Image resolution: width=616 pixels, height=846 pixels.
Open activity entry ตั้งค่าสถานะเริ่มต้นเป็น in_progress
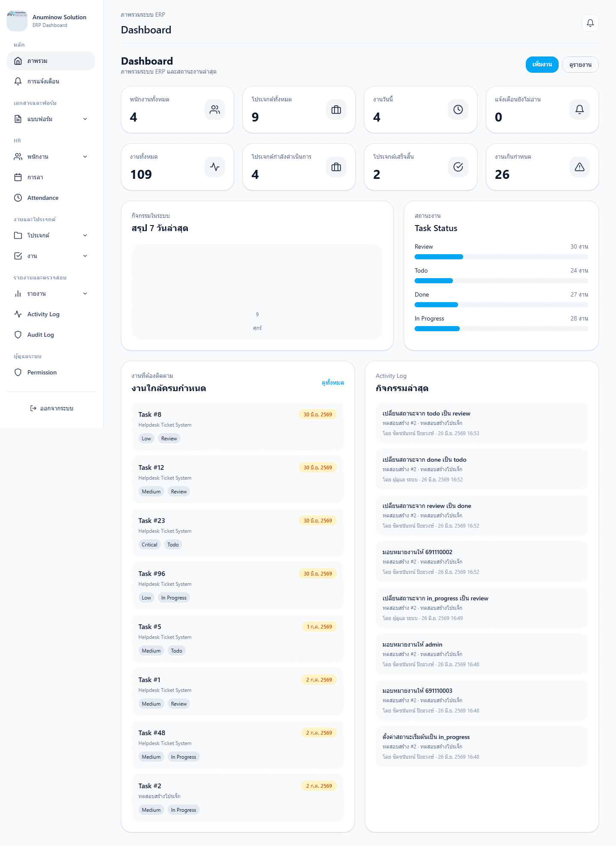point(482,746)
